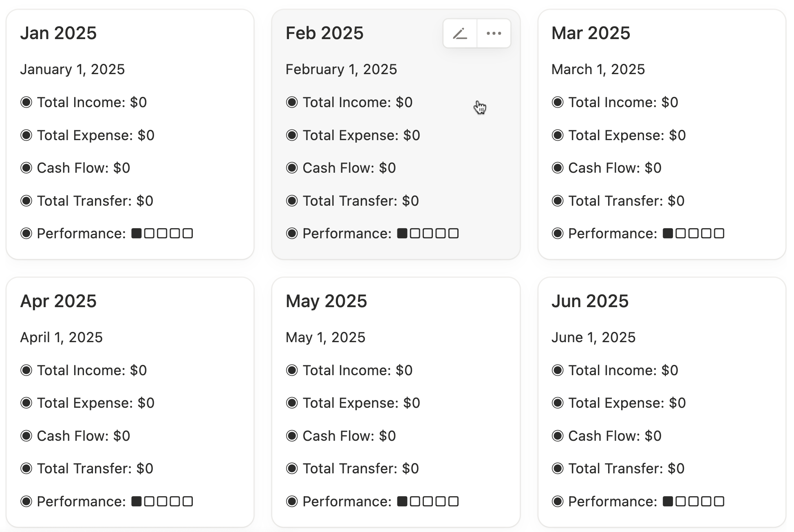Click Total Expense: $0 in May 2025
This screenshot has width=794, height=532.
[x=361, y=403]
